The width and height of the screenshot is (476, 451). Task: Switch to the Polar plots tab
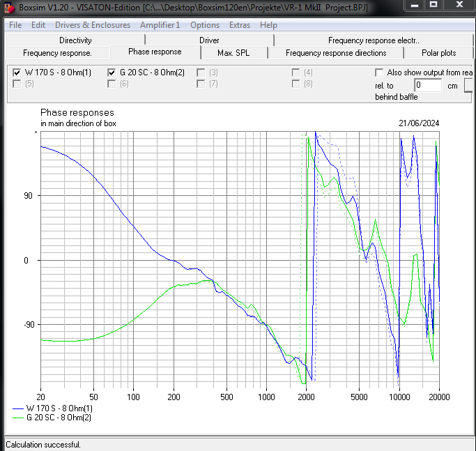(x=438, y=53)
